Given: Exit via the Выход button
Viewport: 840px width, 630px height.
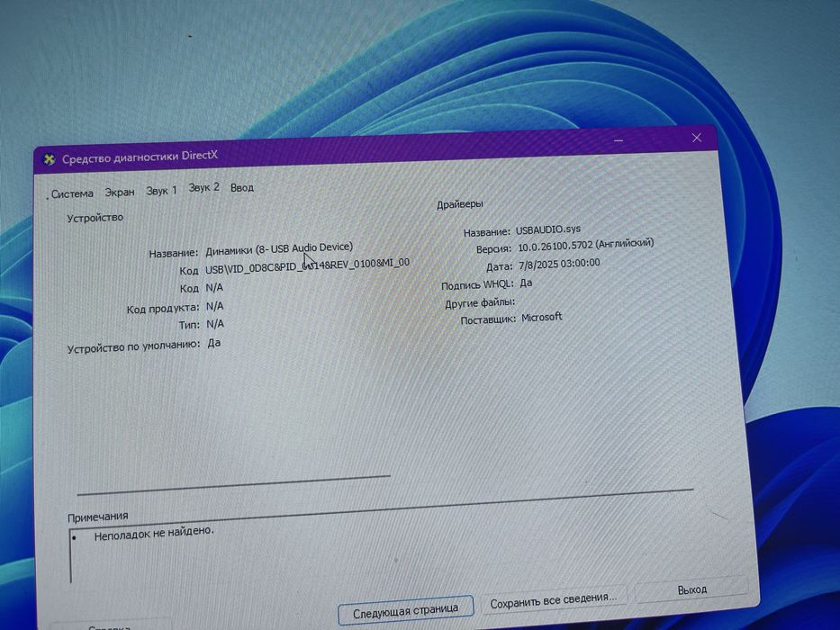Looking at the screenshot, I should (x=691, y=589).
